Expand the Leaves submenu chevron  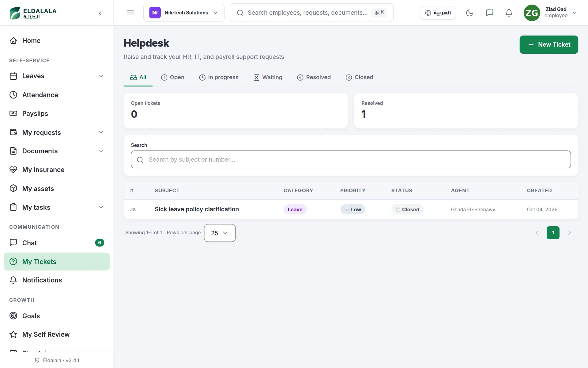click(101, 76)
